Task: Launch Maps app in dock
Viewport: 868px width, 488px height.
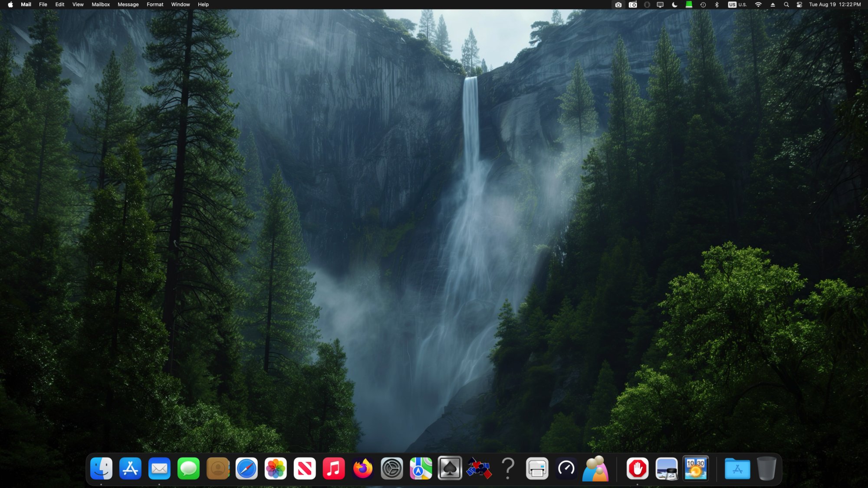Action: click(421, 468)
